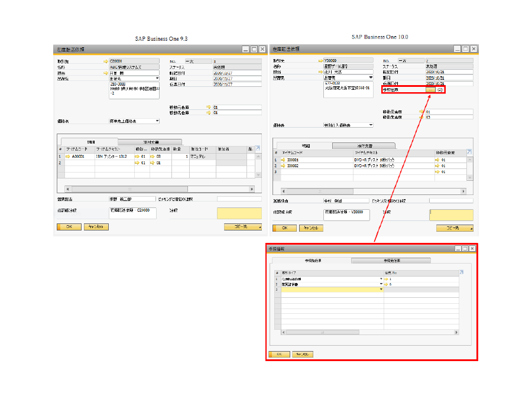This screenshot has width=532, height=393.
Task: Switch to 参照元伝票 tab in reference dialog
Action: click(391, 261)
